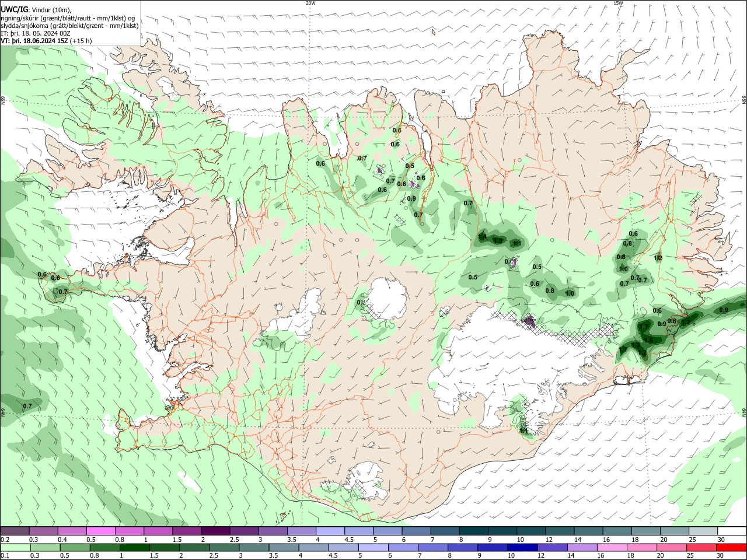
Task: Click the '(+15 h)' forecast offset text
Action: click(81, 41)
